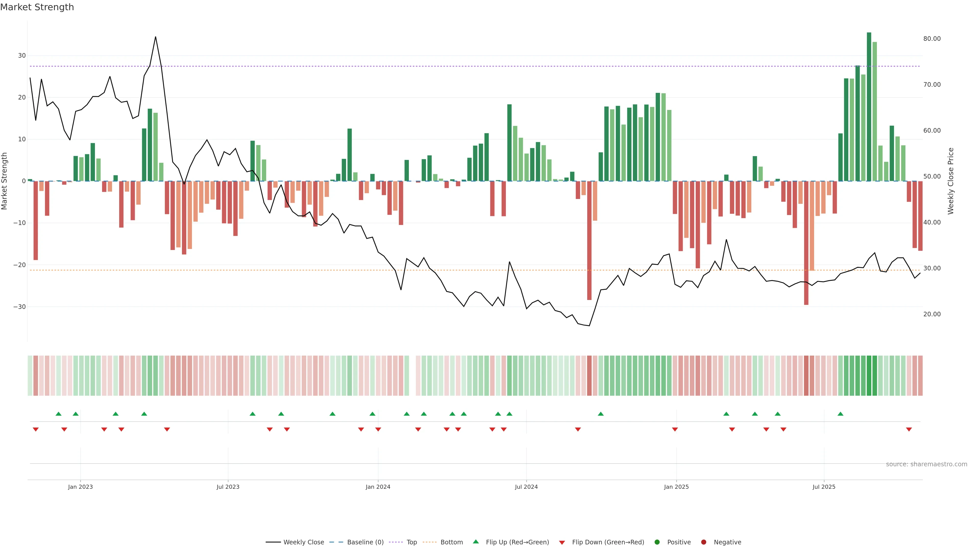Viewport: 980px width, 551px height.
Task: Click the Market Strength chart title
Action: click(37, 7)
